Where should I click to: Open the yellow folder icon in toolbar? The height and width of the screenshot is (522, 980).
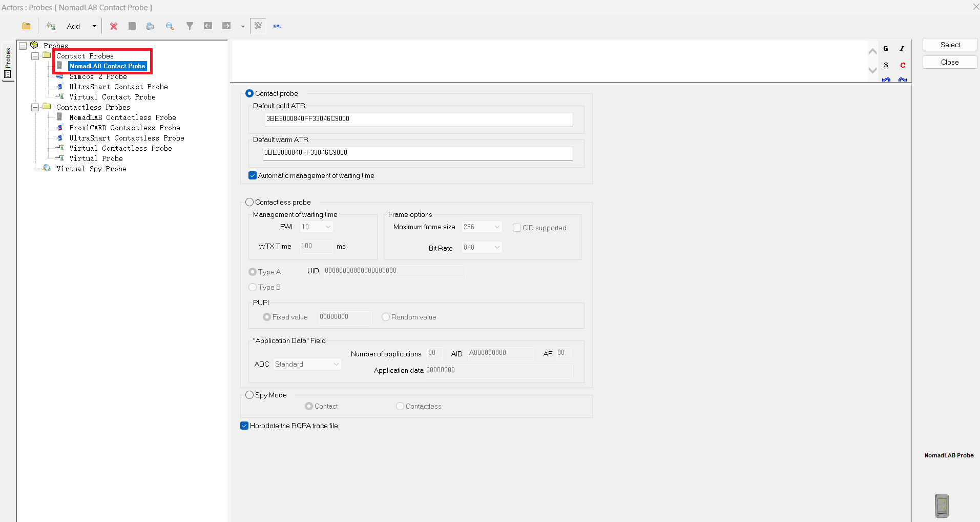pos(27,26)
